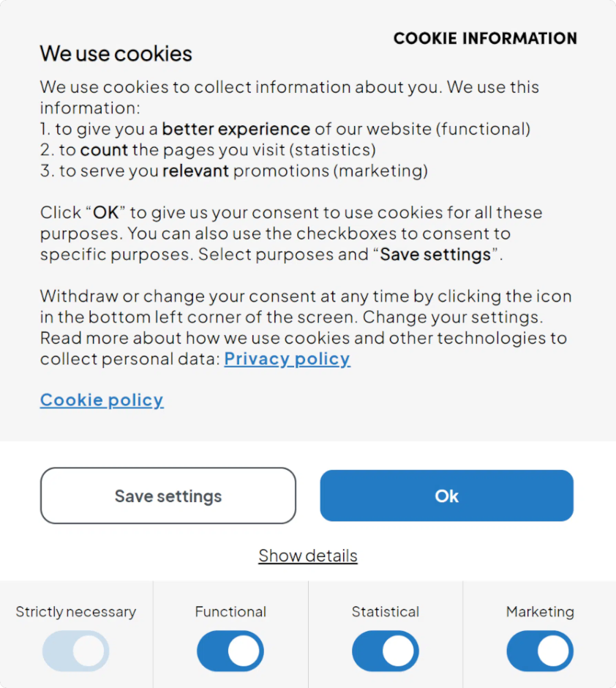Open the Cookie policy link
The height and width of the screenshot is (688, 616).
(102, 400)
